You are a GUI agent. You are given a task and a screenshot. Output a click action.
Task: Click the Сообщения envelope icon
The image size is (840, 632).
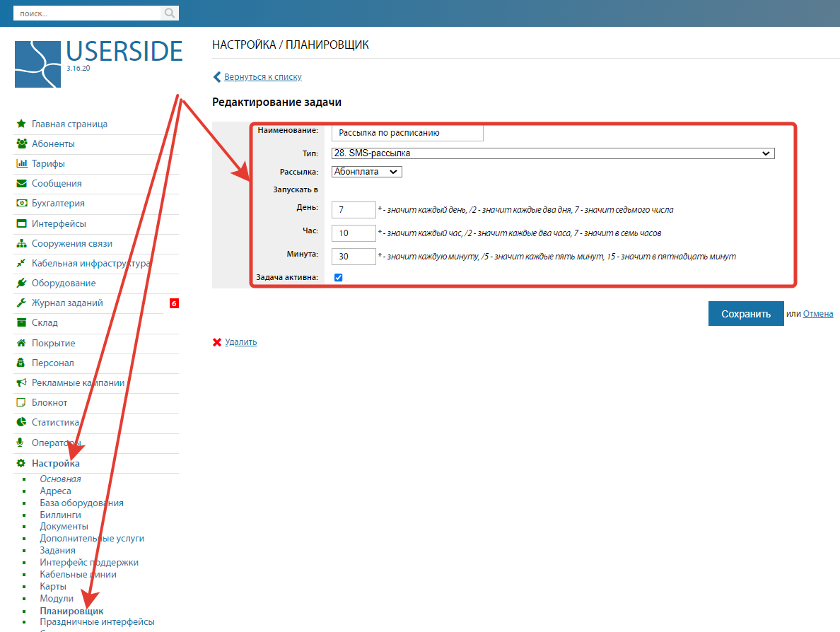click(x=21, y=183)
